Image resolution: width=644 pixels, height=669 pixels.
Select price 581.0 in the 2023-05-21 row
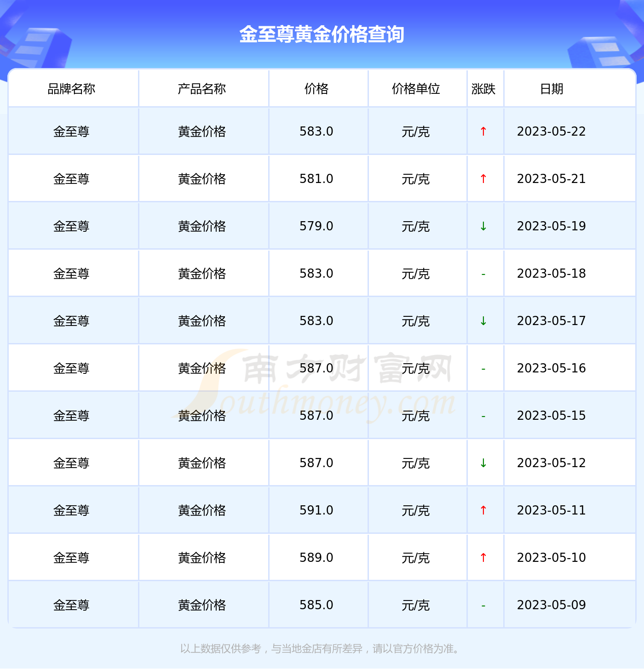pos(316,179)
